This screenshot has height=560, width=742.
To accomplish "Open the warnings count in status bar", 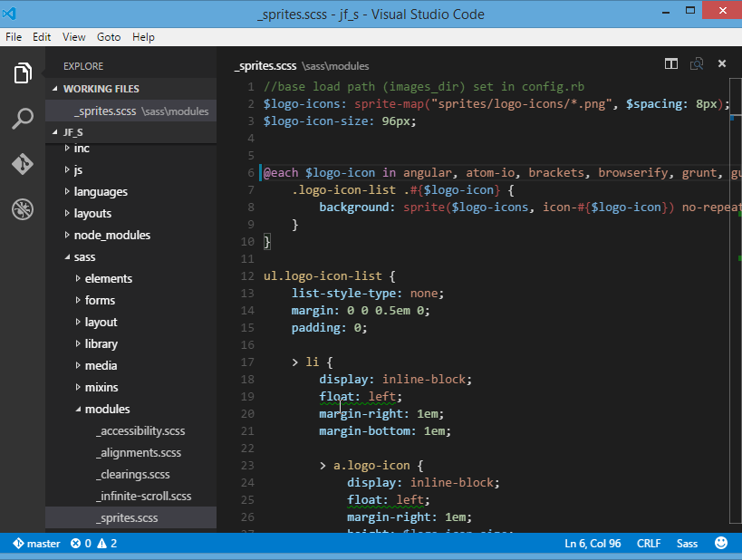I will pos(107,544).
